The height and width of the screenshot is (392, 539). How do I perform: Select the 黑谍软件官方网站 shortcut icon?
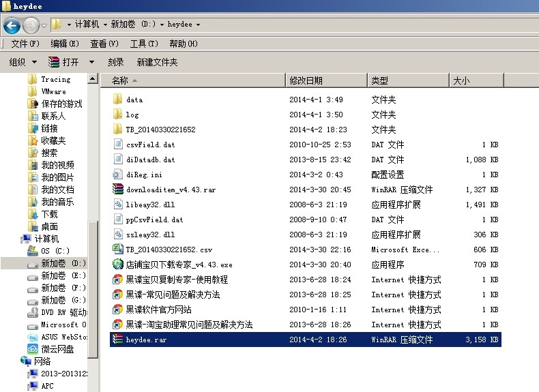coord(118,310)
